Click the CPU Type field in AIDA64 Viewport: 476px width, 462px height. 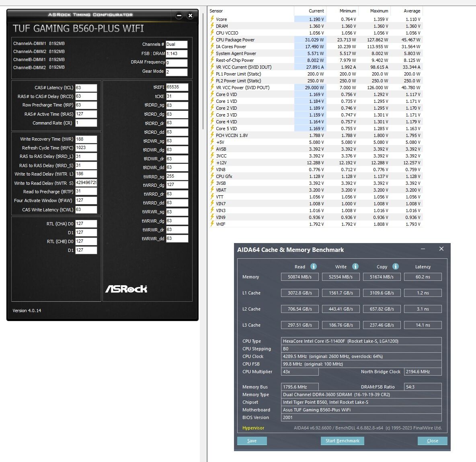(x=361, y=341)
